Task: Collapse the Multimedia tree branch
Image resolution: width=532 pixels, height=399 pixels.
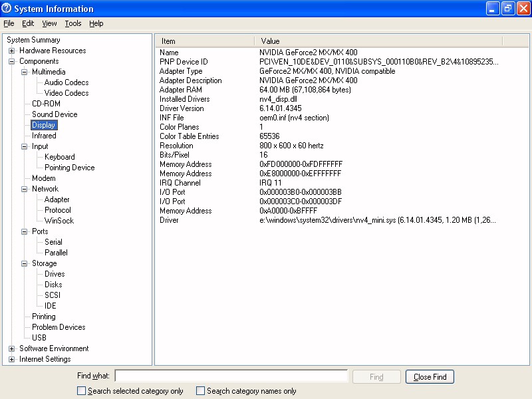Action: point(25,72)
